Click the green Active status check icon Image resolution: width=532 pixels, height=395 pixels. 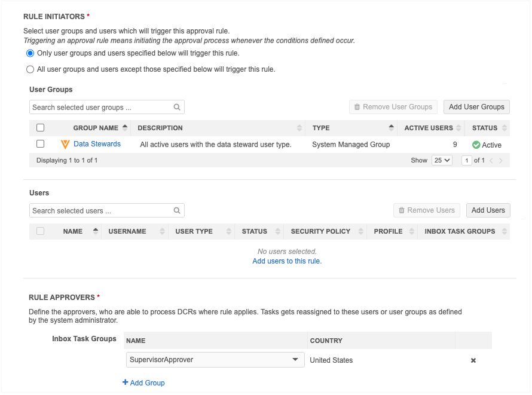point(476,145)
